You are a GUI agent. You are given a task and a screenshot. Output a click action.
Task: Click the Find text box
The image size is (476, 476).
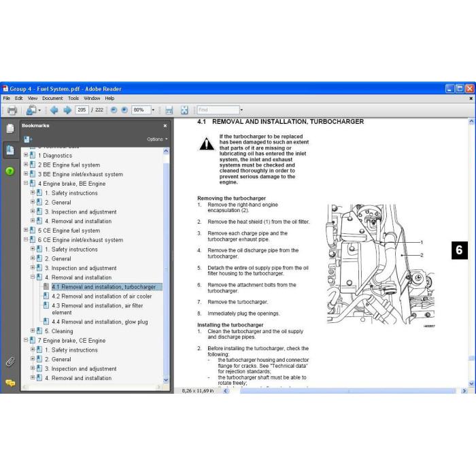click(x=218, y=110)
